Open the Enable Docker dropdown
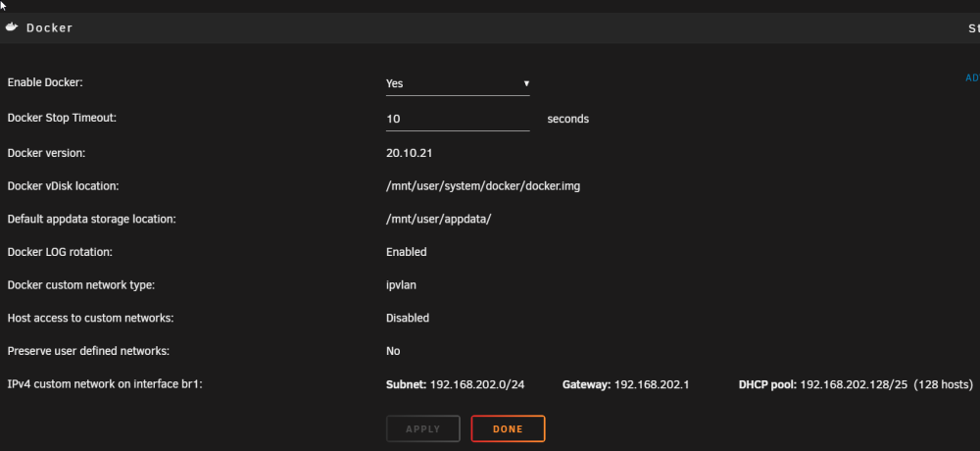This screenshot has height=451, width=980. [x=458, y=83]
